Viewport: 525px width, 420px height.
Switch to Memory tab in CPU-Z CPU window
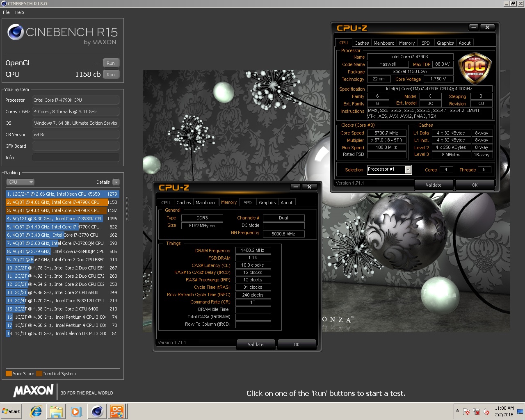pos(407,43)
